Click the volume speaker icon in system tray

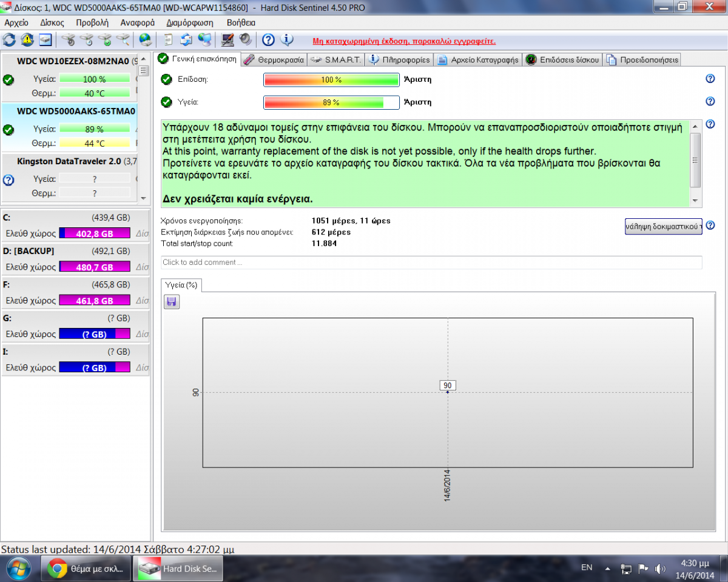coord(660,569)
